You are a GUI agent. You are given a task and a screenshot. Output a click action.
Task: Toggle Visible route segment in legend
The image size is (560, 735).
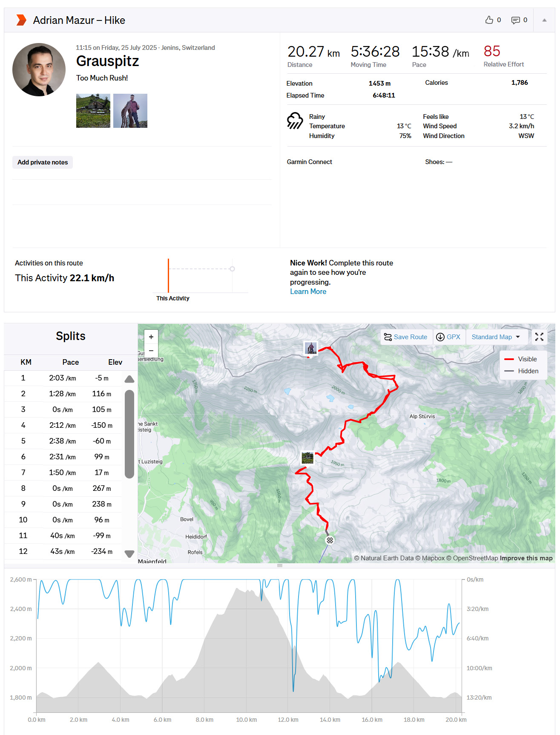click(x=520, y=359)
